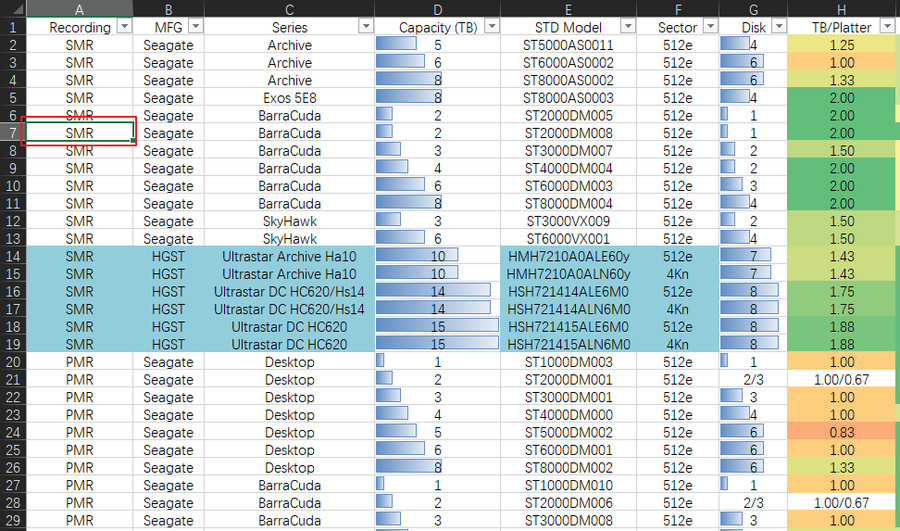Select cell ST2000DM001
This screenshot has width=900, height=531.
coord(568,379)
